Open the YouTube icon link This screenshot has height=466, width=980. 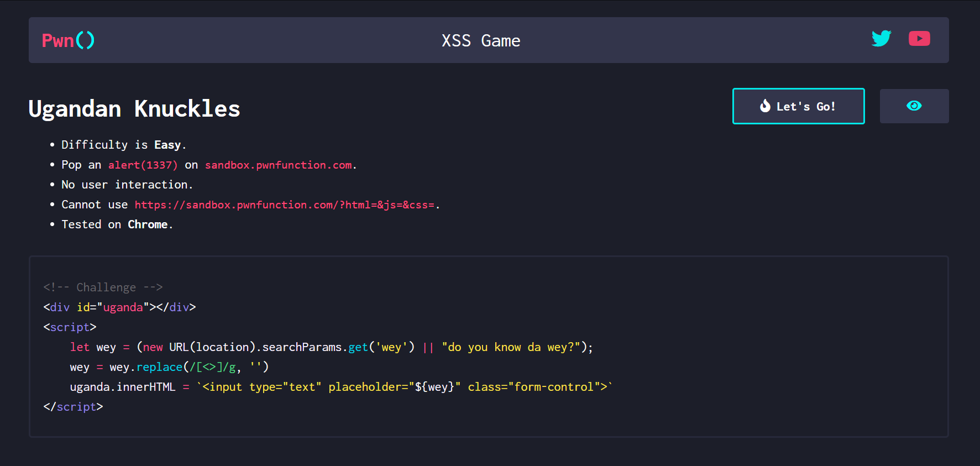(919, 39)
